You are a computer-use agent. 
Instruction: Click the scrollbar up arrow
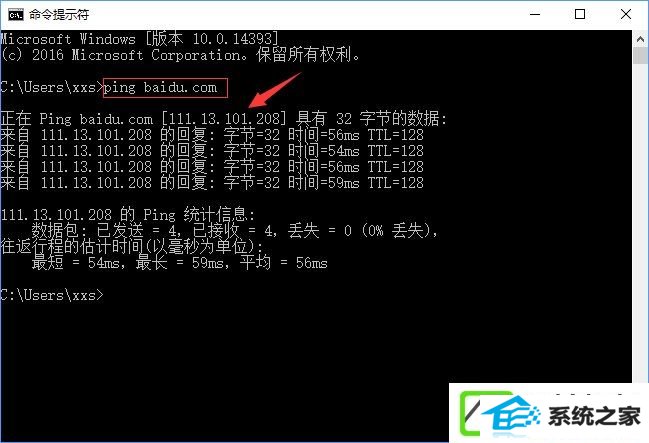tap(640, 39)
